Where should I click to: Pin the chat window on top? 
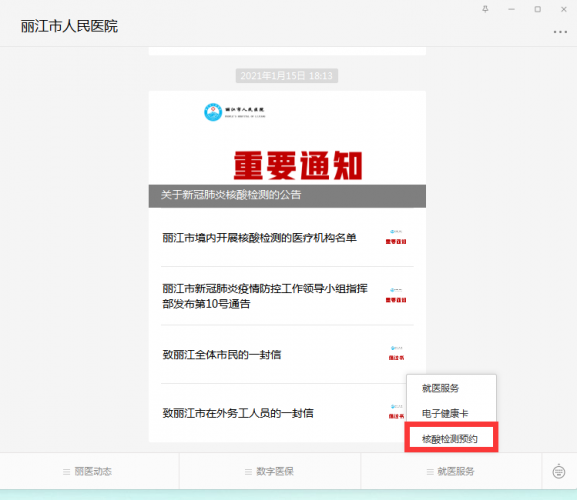[x=485, y=9]
